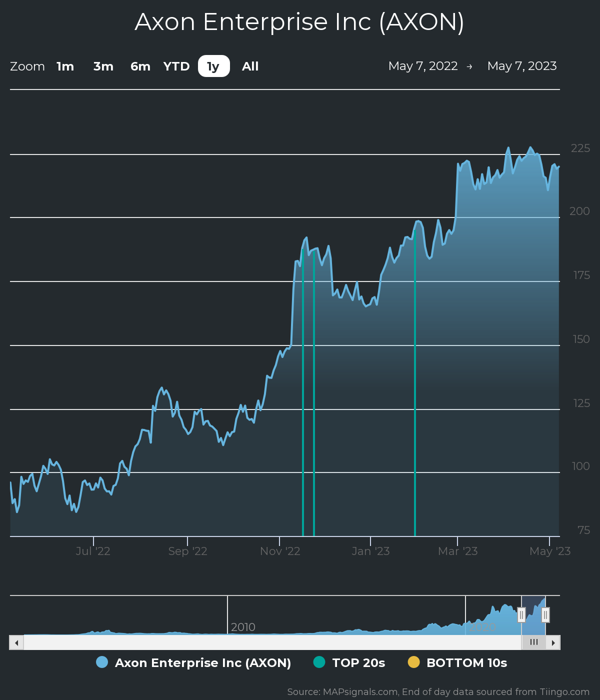
Task: Click the blue AXON legend marker dot
Action: (102, 662)
